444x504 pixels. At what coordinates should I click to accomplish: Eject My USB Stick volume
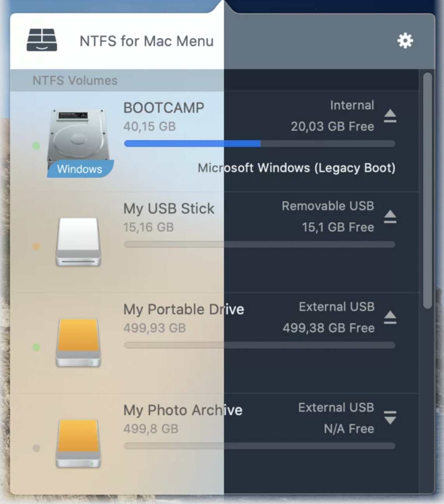pos(390,216)
